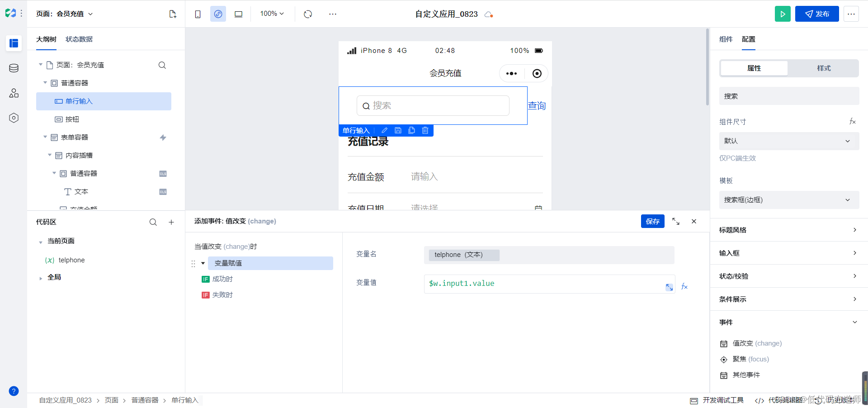Select the mini program preview mode icon
Screen dimensions: 868x408
pos(218,14)
